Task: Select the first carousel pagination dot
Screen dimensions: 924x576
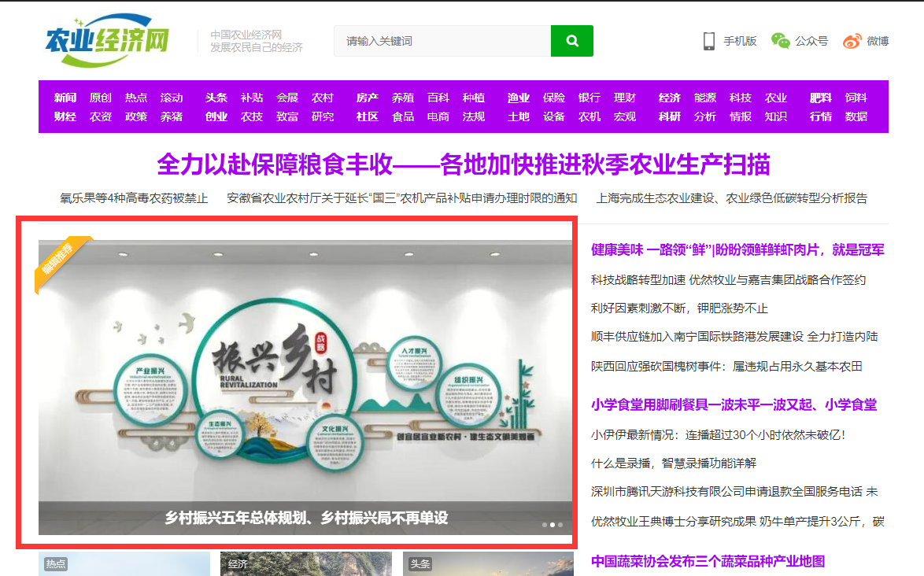Action: [x=544, y=524]
